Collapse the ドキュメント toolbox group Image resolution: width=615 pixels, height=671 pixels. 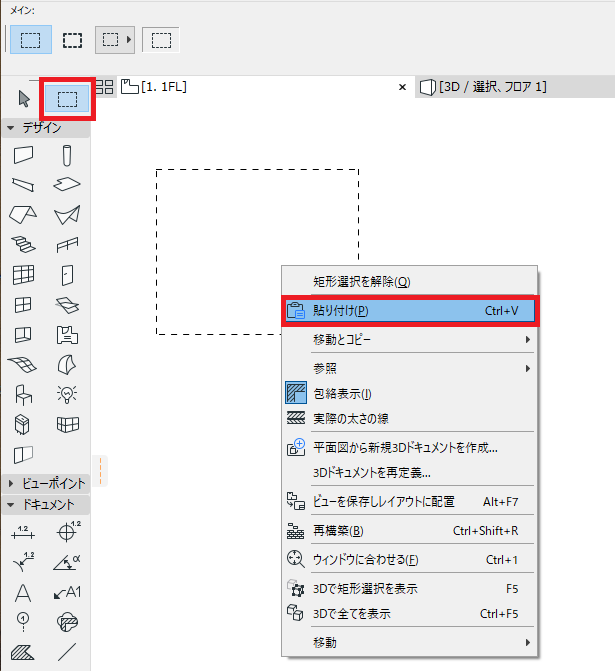click(x=11, y=505)
